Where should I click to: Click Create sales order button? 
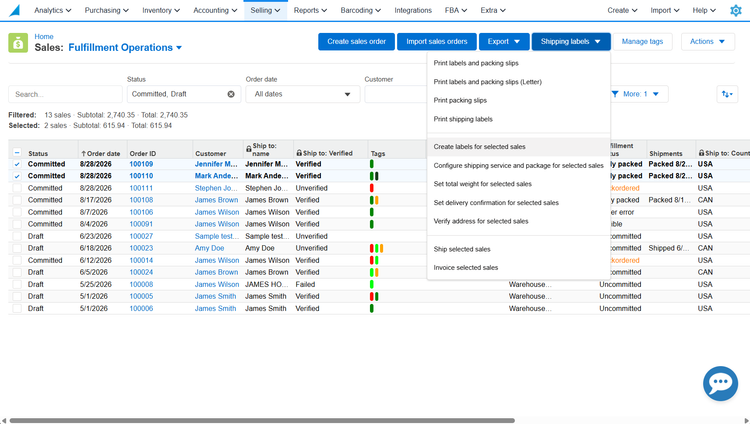[x=356, y=42]
